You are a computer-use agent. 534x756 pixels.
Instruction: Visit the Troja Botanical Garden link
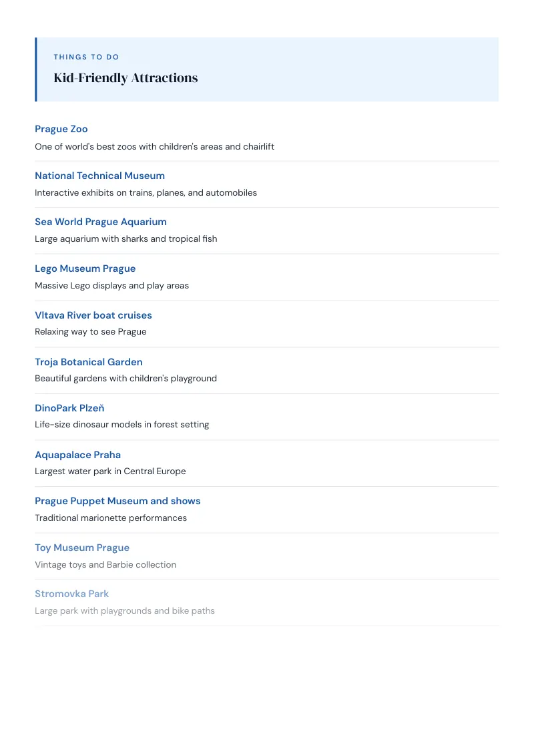tap(89, 362)
